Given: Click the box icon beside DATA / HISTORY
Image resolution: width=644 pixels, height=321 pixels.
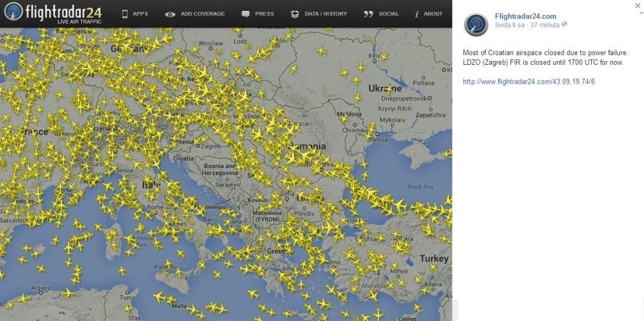Looking at the screenshot, I should [x=294, y=14].
